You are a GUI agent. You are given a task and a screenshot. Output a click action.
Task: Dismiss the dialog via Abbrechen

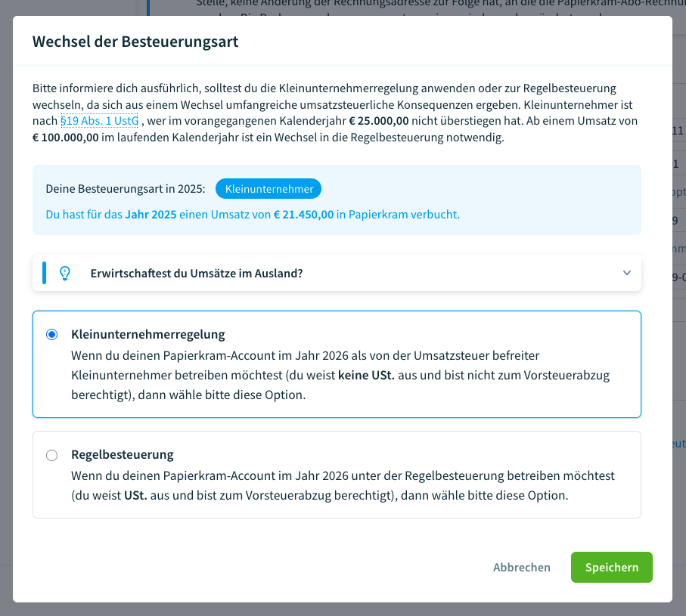tap(521, 567)
